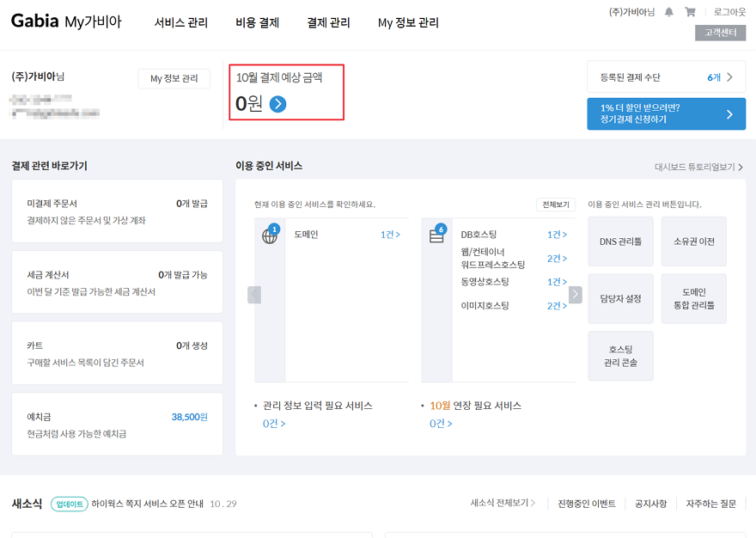Open the 호스팅 관리 콘솔 button
Image resolution: width=756 pixels, height=538 pixels.
(620, 356)
